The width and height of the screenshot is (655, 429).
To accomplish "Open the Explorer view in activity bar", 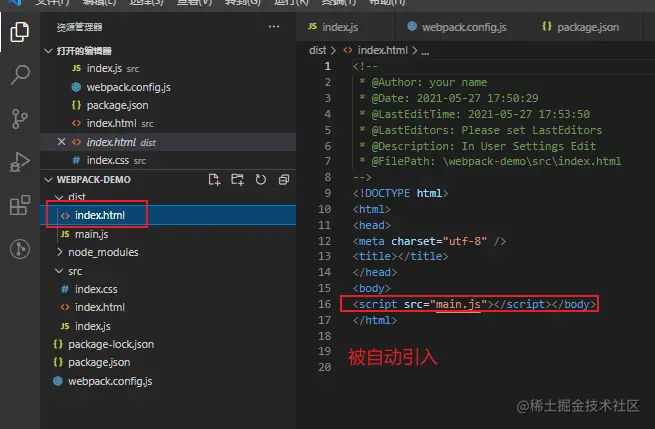I will (20, 32).
